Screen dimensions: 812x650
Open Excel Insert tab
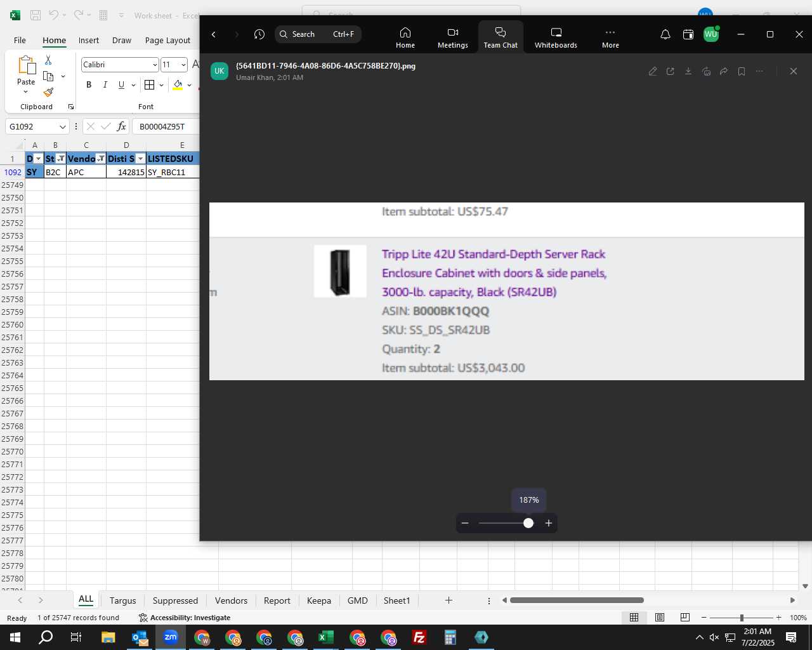(x=89, y=40)
